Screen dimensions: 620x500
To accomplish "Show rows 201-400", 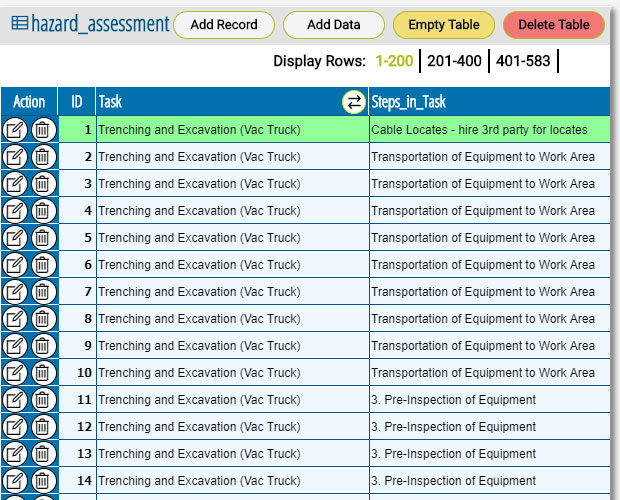I will pos(454,61).
